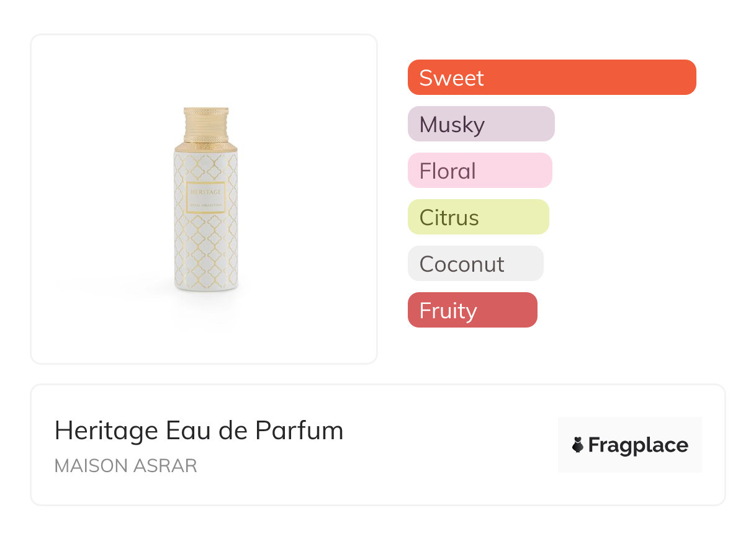Open the Fragplace wordmark link

[638, 445]
